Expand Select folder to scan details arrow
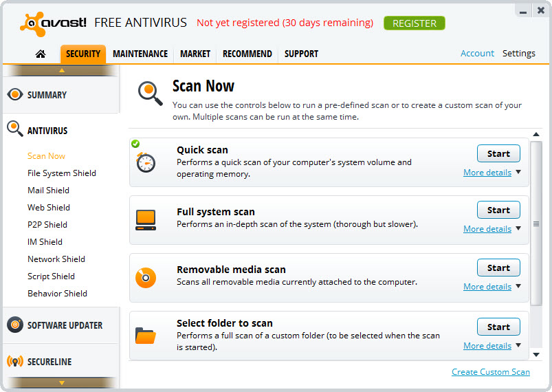 [518, 345]
